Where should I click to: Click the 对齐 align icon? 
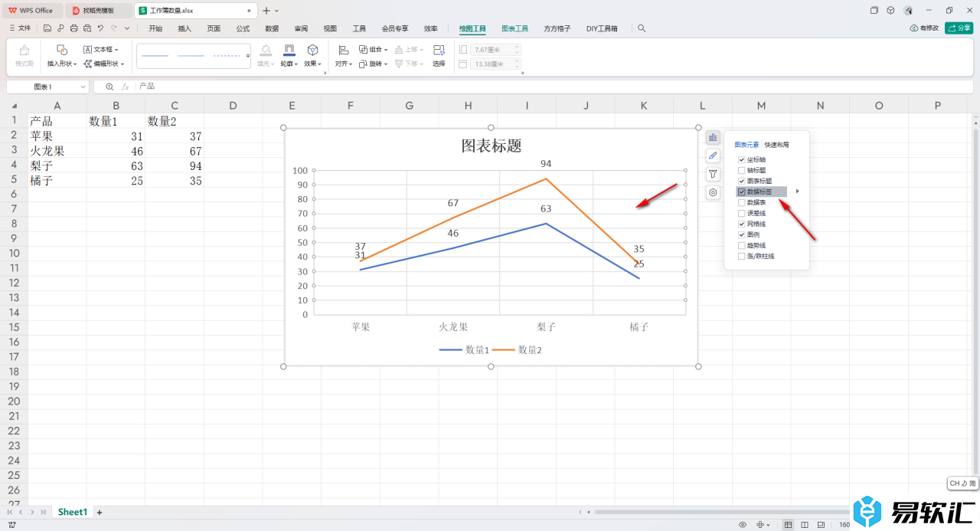point(344,50)
